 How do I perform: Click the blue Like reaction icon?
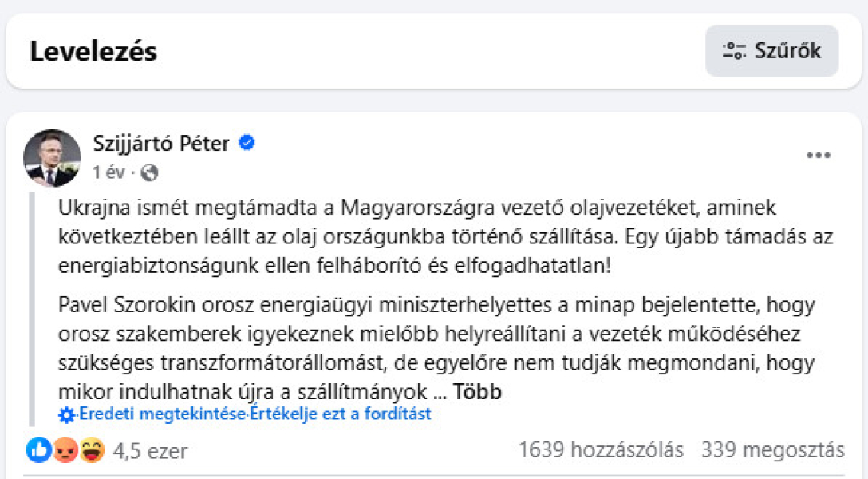(38, 450)
